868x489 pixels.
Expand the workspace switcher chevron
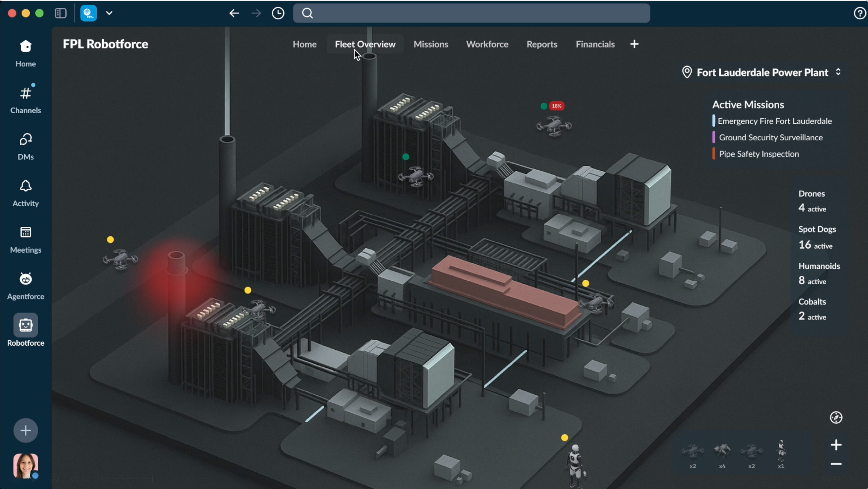tap(109, 13)
